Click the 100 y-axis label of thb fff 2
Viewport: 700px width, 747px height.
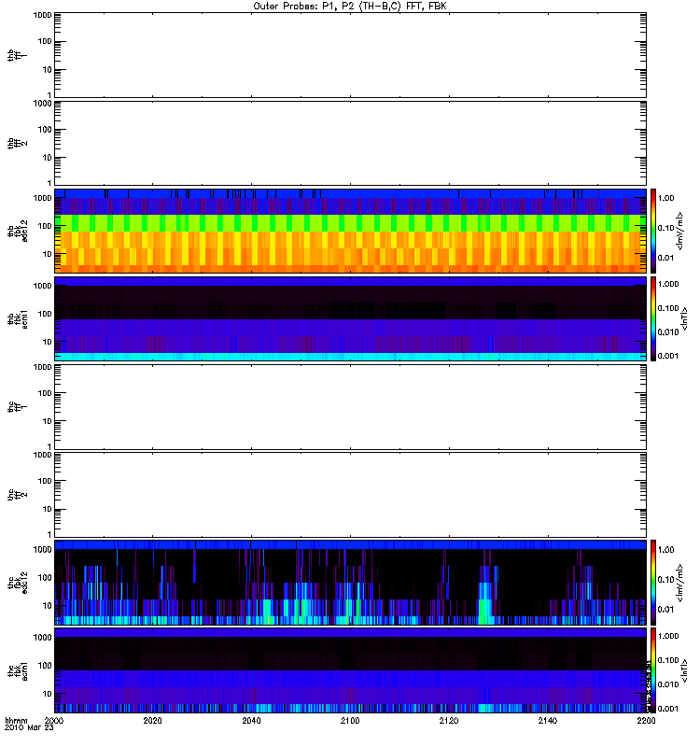coord(45,130)
